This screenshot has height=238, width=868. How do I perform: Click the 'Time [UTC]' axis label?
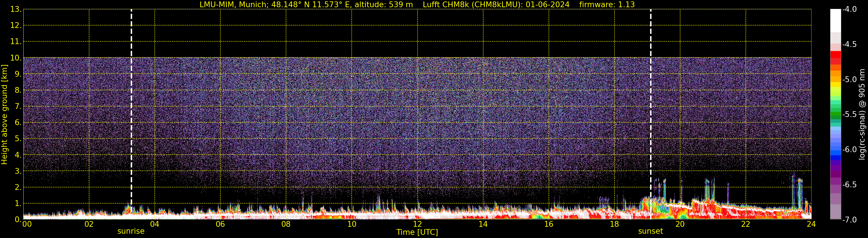coord(417,232)
